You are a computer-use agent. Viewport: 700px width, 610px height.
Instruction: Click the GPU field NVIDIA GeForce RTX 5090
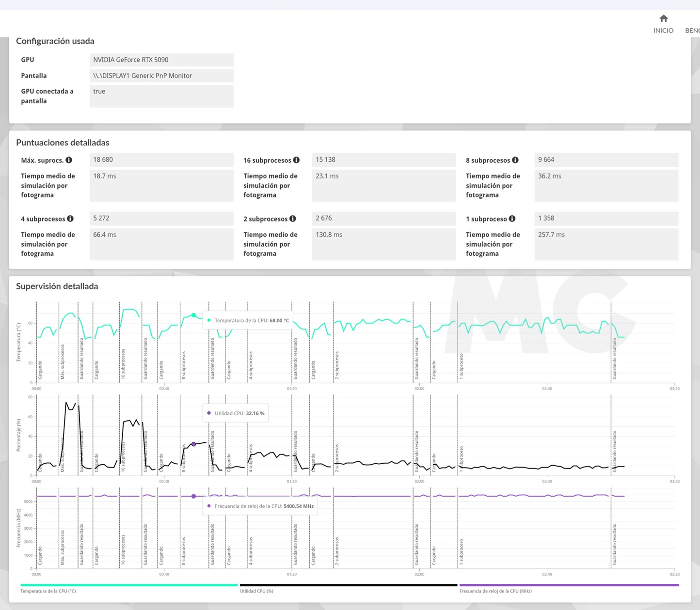(161, 60)
